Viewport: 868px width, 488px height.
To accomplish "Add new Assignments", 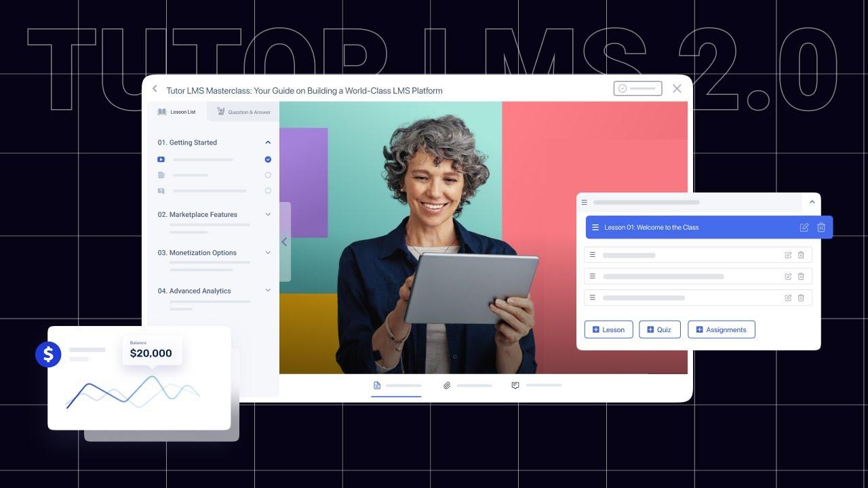I will coord(722,329).
